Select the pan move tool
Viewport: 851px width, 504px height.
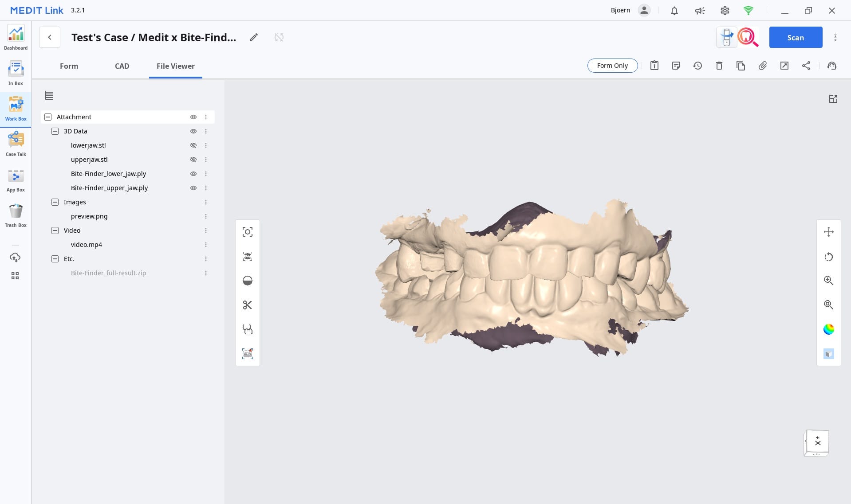[x=828, y=232]
